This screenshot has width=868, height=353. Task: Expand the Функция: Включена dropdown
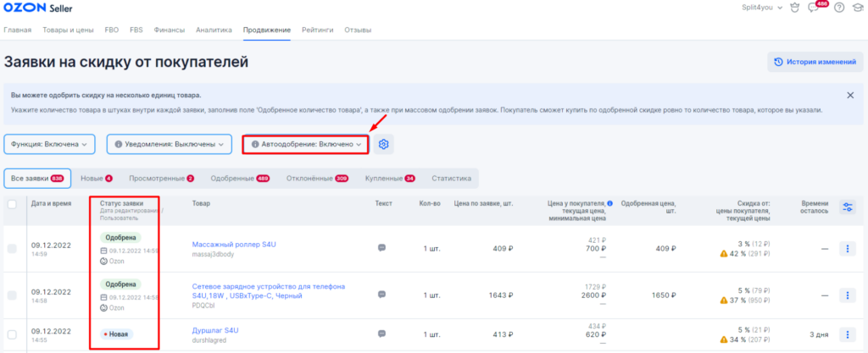[49, 144]
